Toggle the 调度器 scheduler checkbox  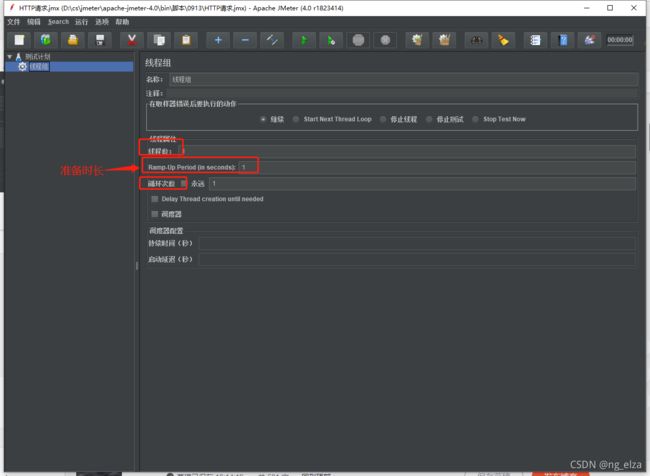pyautogui.click(x=155, y=214)
